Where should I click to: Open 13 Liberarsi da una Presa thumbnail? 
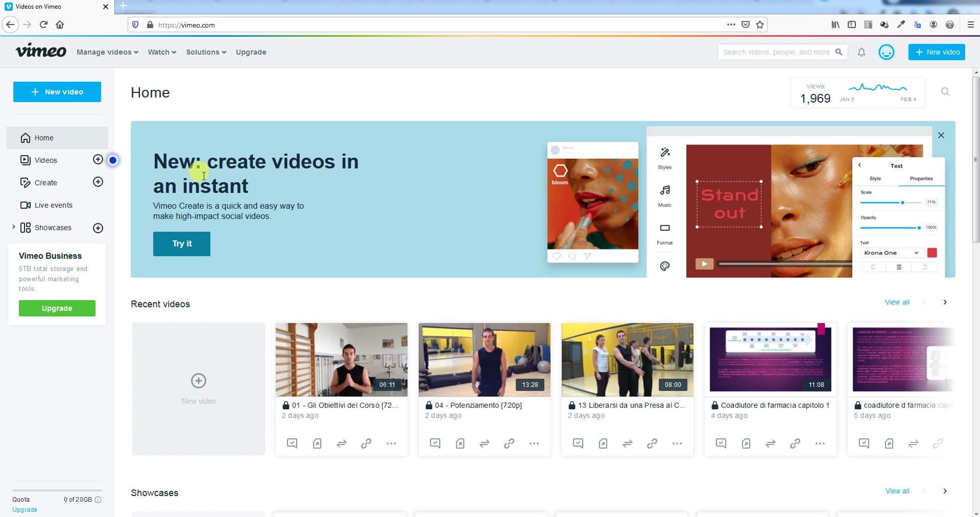coord(627,360)
